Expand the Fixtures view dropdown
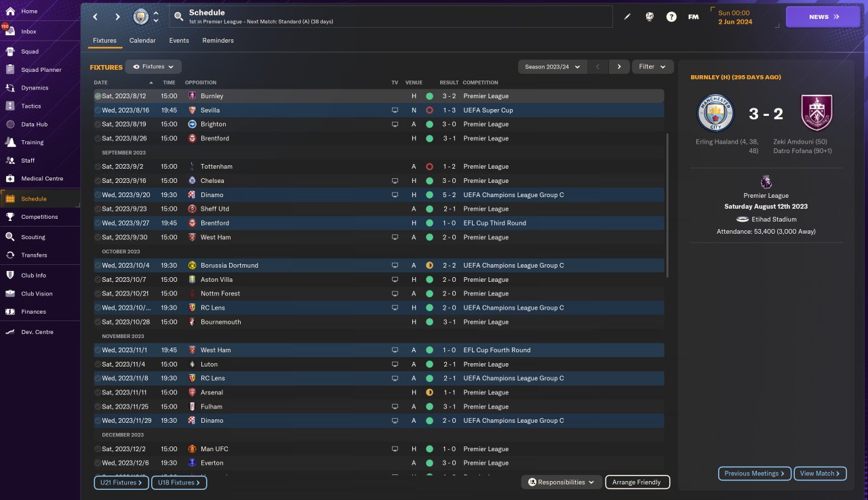 point(153,67)
